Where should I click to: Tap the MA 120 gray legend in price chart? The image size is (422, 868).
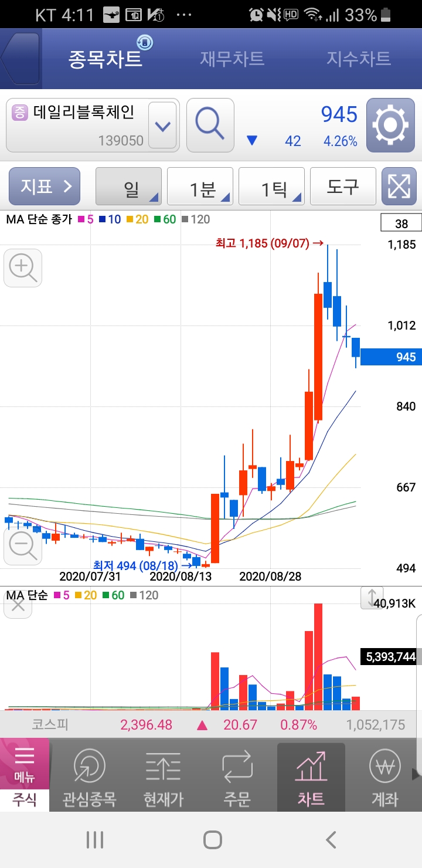click(195, 219)
